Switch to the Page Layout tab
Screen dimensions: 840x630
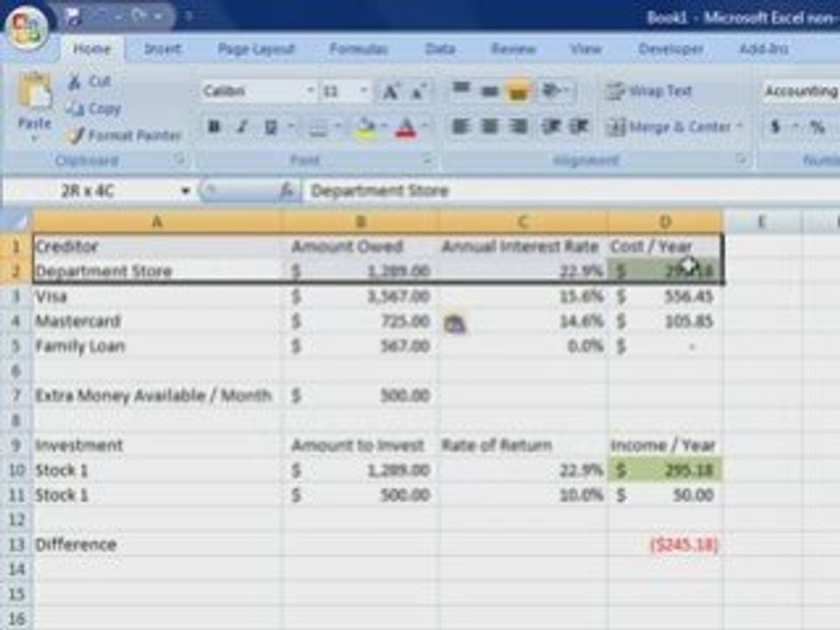(256, 49)
